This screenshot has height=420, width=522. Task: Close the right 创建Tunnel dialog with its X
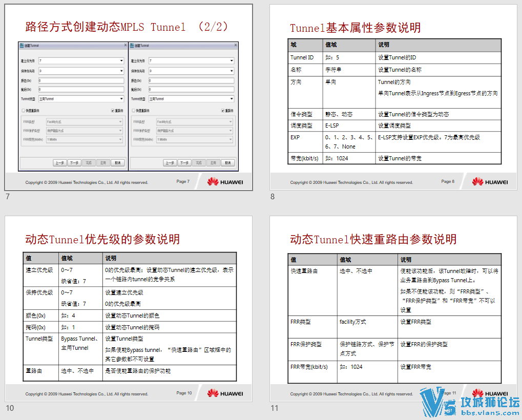pyautogui.click(x=236, y=45)
